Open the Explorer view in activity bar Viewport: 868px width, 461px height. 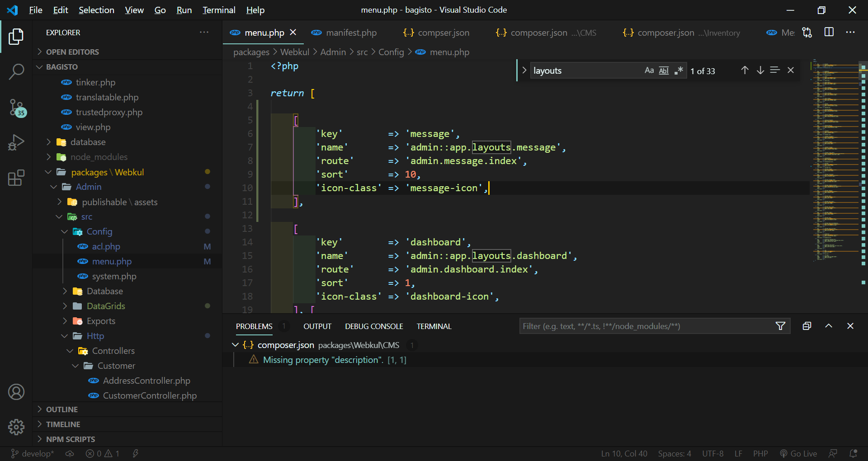(16, 37)
